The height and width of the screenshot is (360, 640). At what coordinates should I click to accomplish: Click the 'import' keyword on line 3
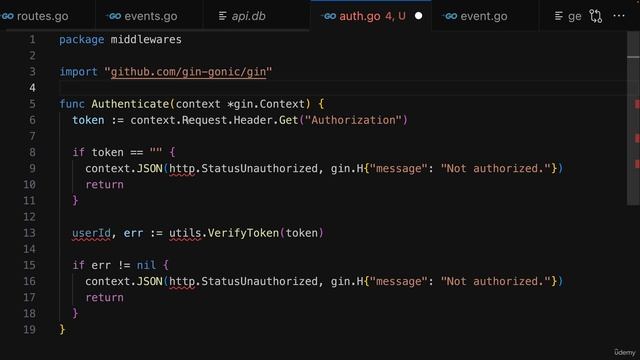pos(78,72)
